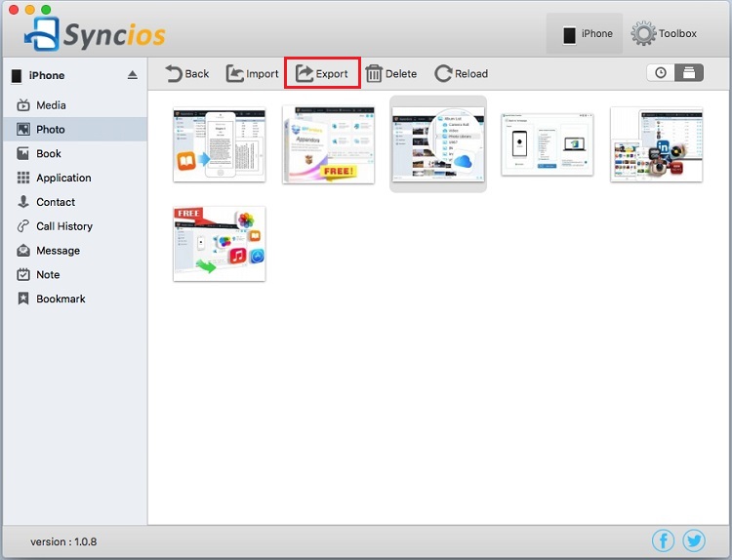Click the Delete trash icon
The width and height of the screenshot is (732, 560).
pos(374,74)
